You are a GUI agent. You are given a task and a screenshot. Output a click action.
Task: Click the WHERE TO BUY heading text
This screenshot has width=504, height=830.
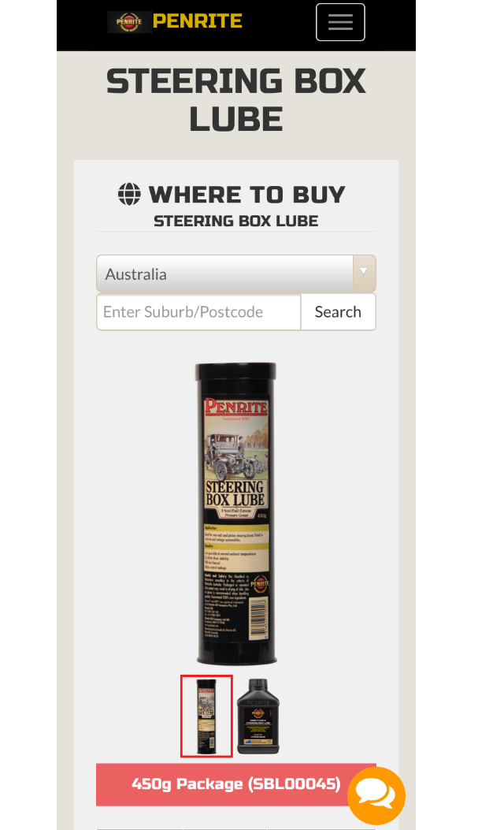(247, 194)
